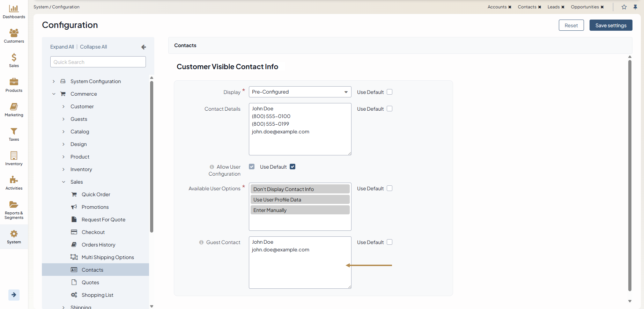Image resolution: width=644 pixels, height=309 pixels.
Task: Open the Products briefcase icon
Action: [x=14, y=82]
